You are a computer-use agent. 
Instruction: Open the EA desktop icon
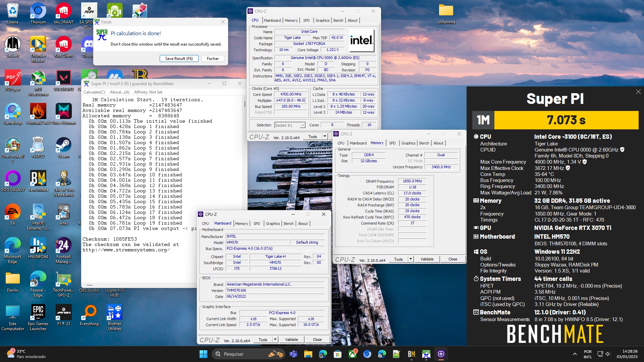click(x=13, y=215)
